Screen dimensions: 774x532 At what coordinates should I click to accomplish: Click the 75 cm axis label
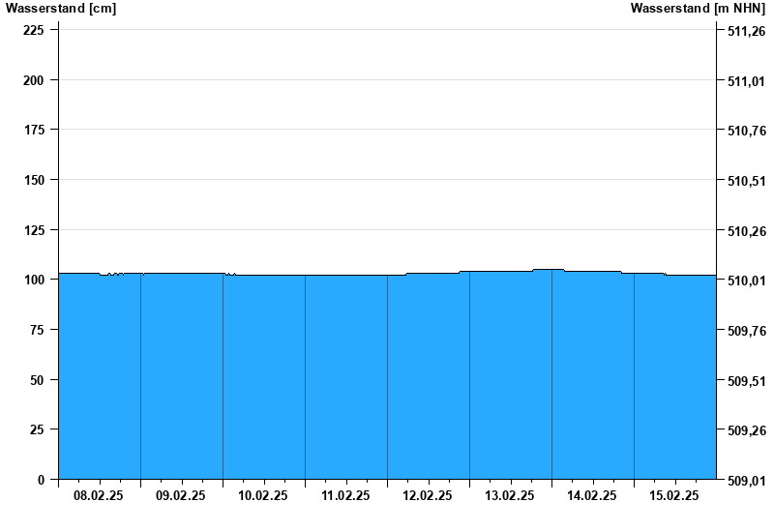(x=37, y=330)
